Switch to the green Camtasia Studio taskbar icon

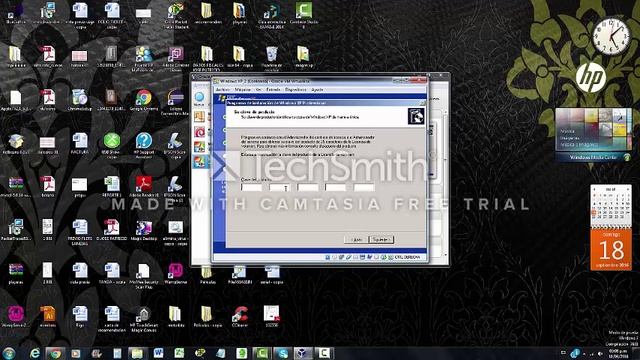click(262, 353)
